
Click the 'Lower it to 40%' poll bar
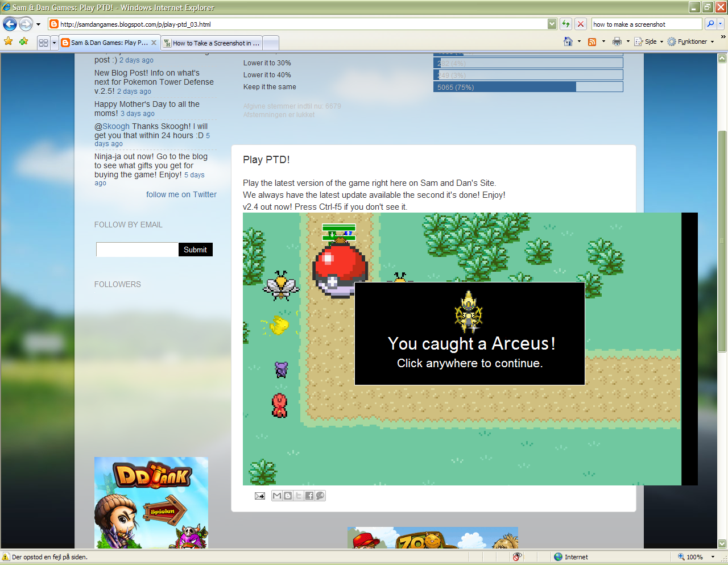pyautogui.click(x=528, y=75)
